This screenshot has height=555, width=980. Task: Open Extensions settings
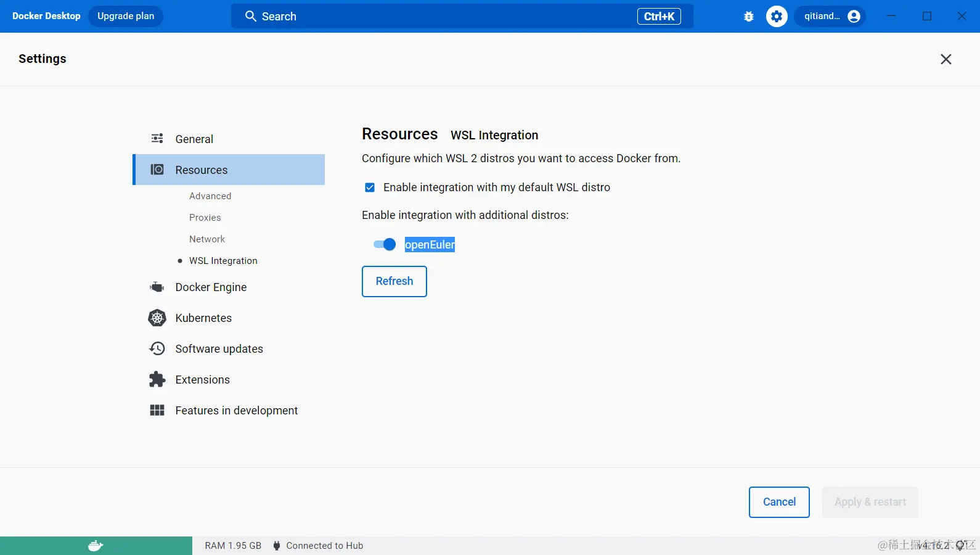tap(229, 379)
